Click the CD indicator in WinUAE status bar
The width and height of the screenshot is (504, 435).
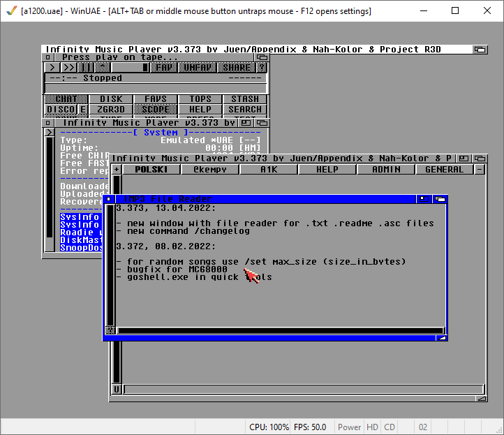[x=390, y=427]
